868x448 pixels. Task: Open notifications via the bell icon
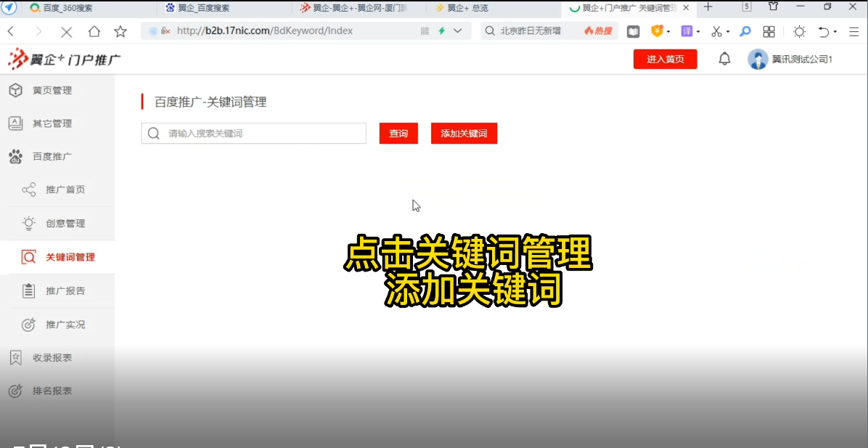(724, 60)
